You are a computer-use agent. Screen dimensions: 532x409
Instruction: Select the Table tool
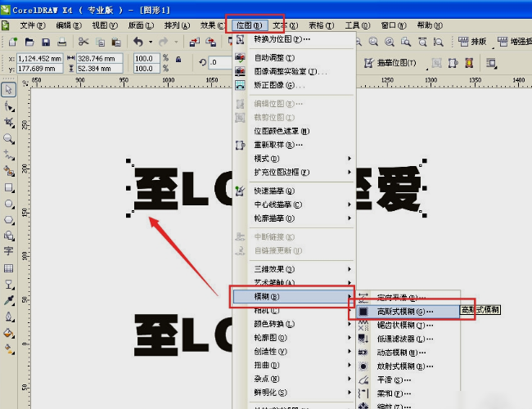[x=8, y=268]
